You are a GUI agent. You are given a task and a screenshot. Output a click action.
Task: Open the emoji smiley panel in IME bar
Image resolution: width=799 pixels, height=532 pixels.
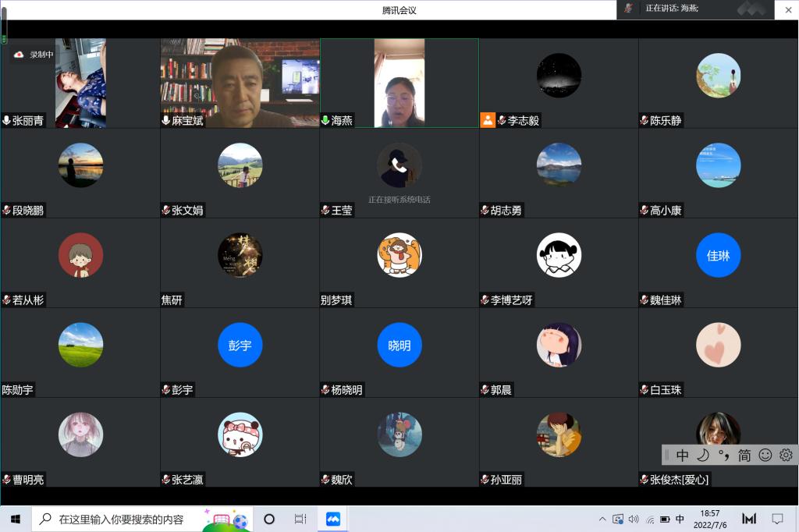tap(765, 455)
